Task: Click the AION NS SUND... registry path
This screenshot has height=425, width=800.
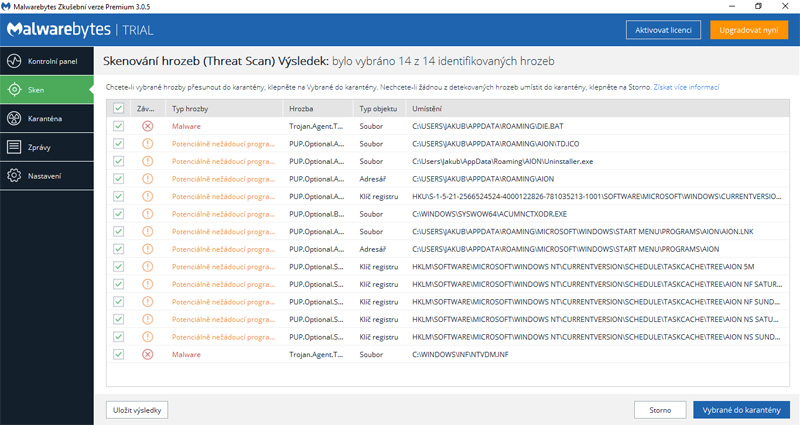Action: click(x=596, y=337)
